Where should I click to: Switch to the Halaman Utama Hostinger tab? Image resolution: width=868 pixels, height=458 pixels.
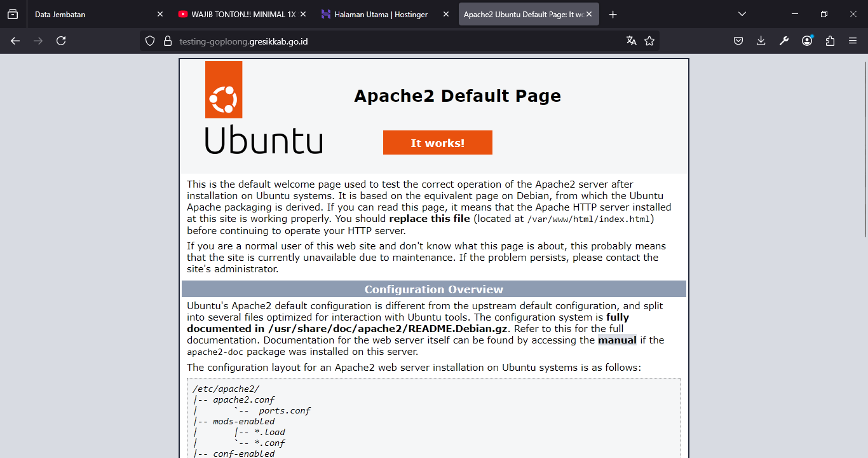[x=386, y=14]
